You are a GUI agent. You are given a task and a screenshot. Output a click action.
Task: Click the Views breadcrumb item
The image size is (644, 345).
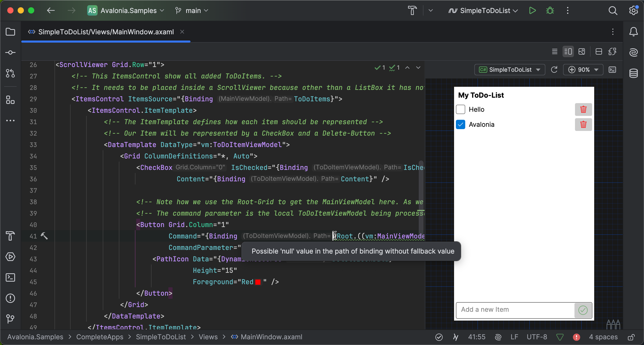(x=208, y=337)
